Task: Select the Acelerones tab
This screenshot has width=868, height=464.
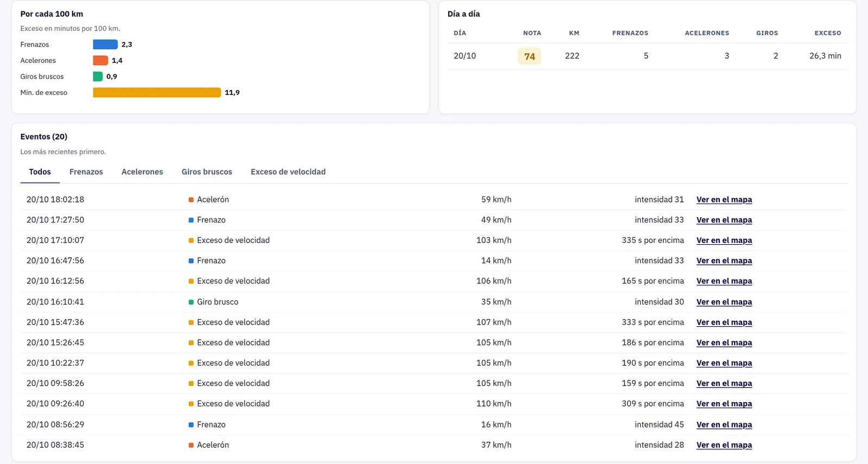Action: click(x=142, y=172)
